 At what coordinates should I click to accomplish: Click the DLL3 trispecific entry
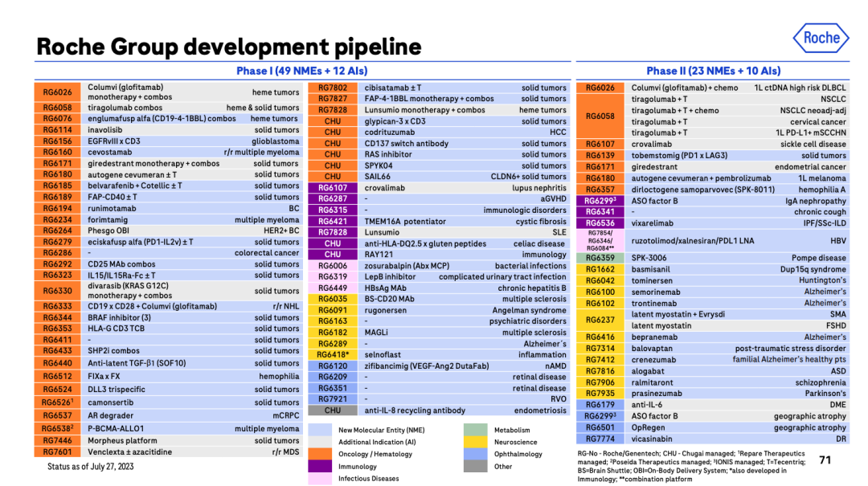pos(117,389)
